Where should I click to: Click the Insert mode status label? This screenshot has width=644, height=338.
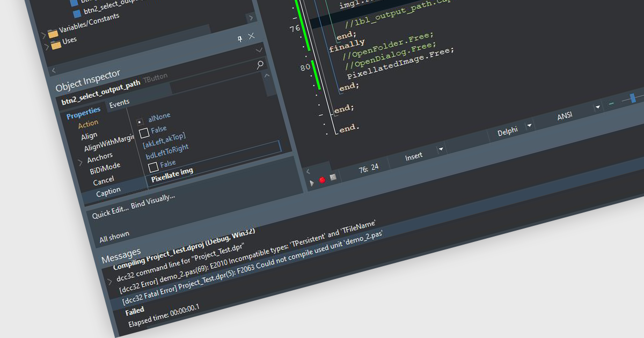coord(414,157)
